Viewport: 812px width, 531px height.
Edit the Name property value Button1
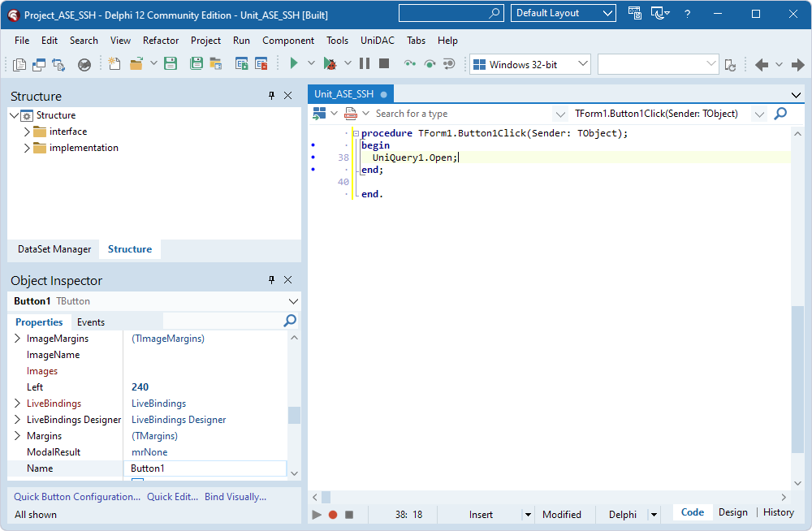[205, 468]
